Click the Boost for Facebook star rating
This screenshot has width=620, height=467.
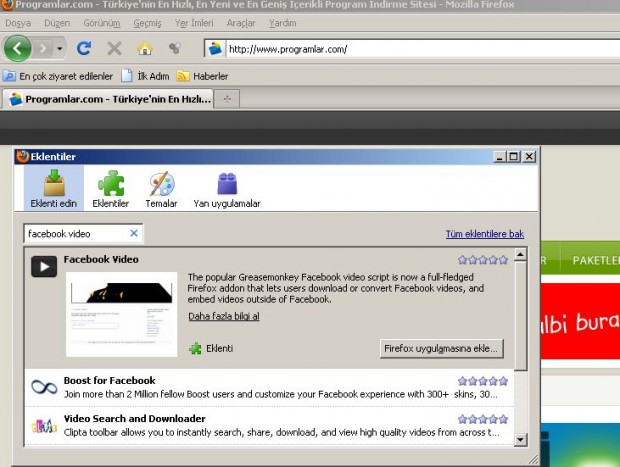pyautogui.click(x=483, y=381)
